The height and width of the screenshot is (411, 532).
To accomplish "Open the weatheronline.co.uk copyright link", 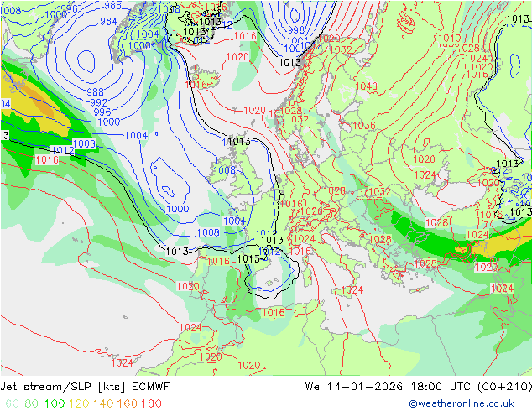I will [462, 403].
